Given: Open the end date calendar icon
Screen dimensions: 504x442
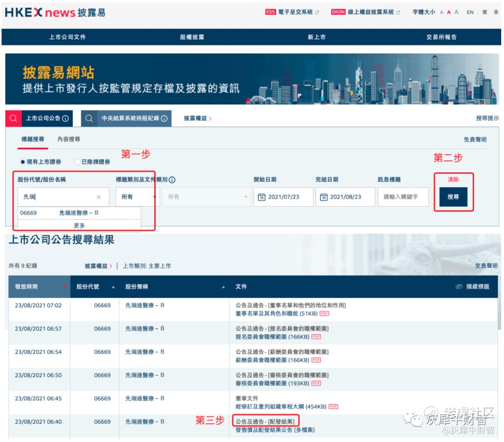Looking at the screenshot, I should (x=323, y=197).
